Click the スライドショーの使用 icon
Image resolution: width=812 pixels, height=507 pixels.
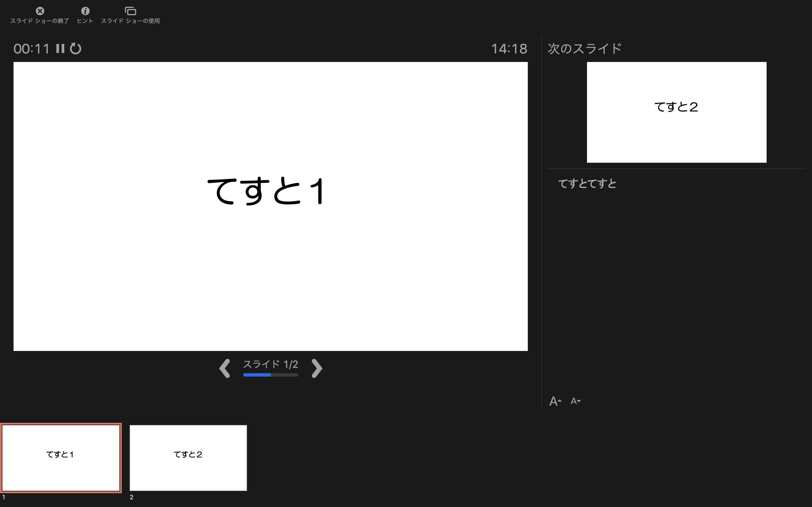(x=131, y=11)
